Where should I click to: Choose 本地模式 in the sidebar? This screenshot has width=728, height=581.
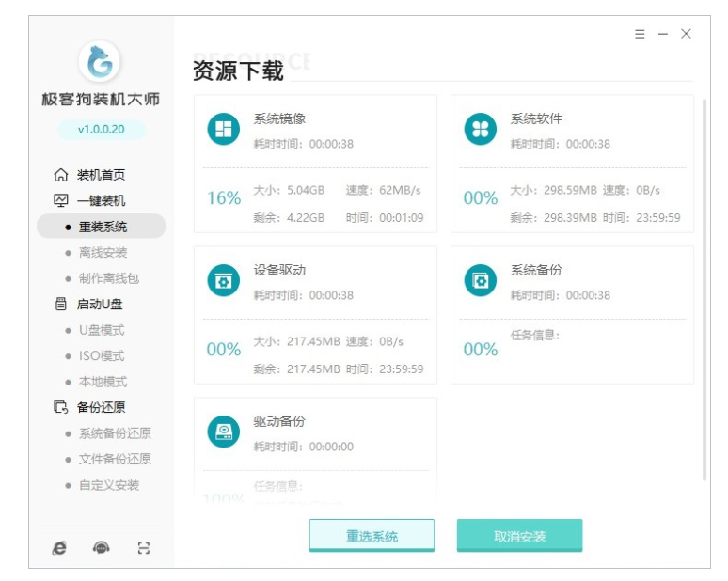(103, 382)
